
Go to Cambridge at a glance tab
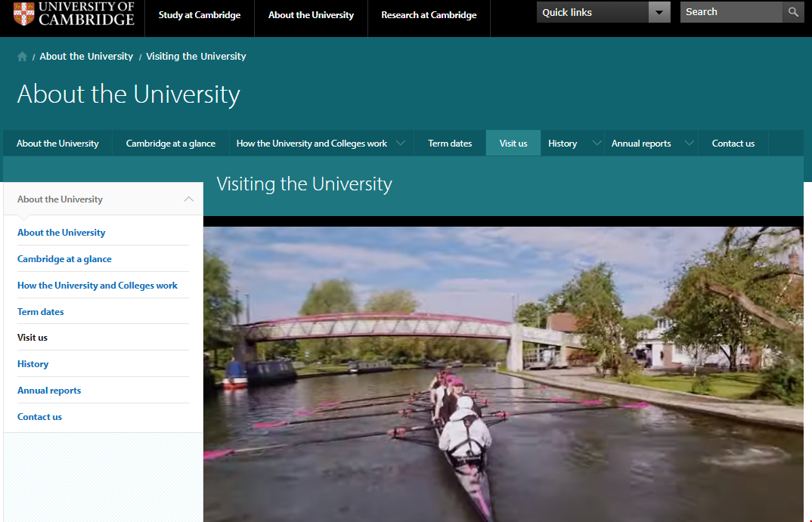[x=171, y=144]
